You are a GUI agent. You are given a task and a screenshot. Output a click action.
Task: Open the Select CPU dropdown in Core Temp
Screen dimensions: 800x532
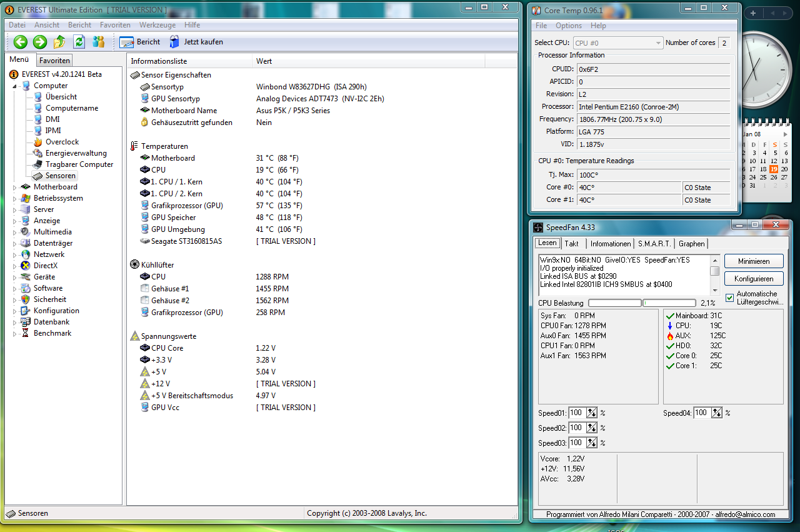(x=617, y=43)
